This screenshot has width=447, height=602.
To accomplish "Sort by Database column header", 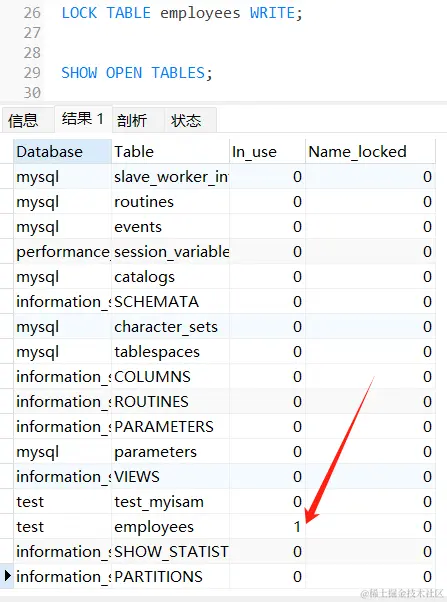I will coord(63,152).
